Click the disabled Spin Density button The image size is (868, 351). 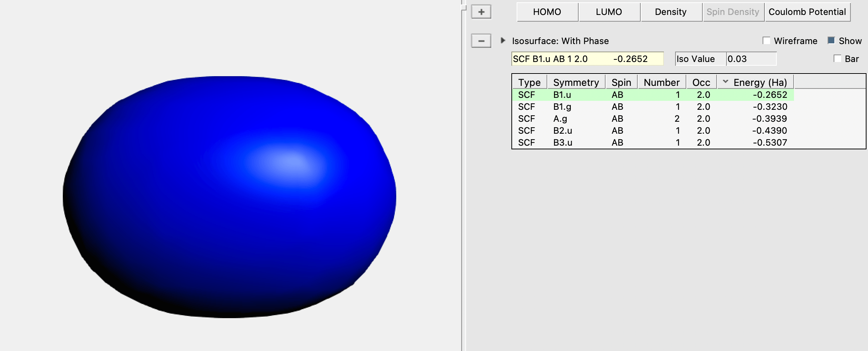tap(733, 12)
